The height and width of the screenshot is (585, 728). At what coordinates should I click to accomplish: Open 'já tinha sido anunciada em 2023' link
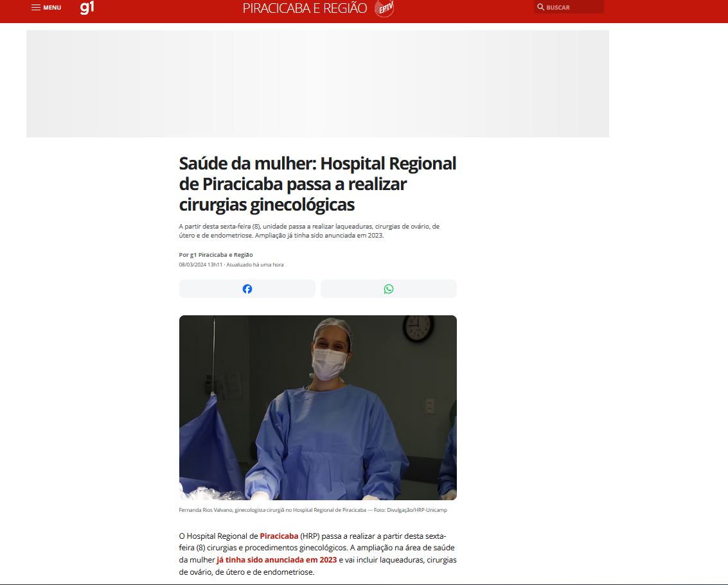pos(277,560)
